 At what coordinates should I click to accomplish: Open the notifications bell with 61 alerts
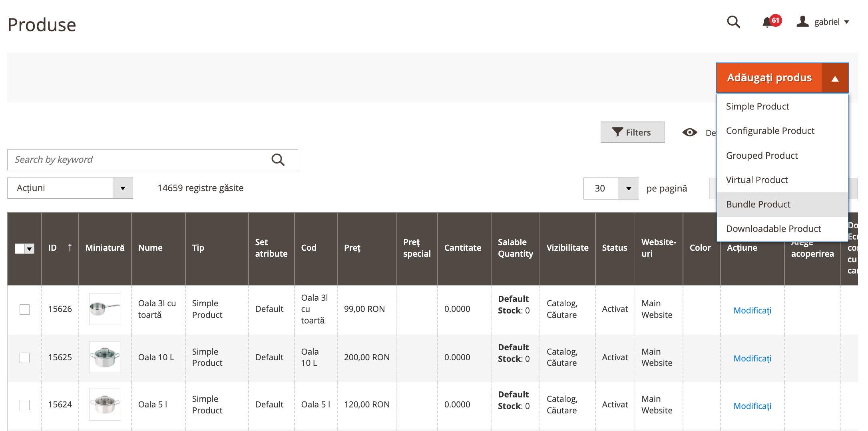click(x=767, y=22)
